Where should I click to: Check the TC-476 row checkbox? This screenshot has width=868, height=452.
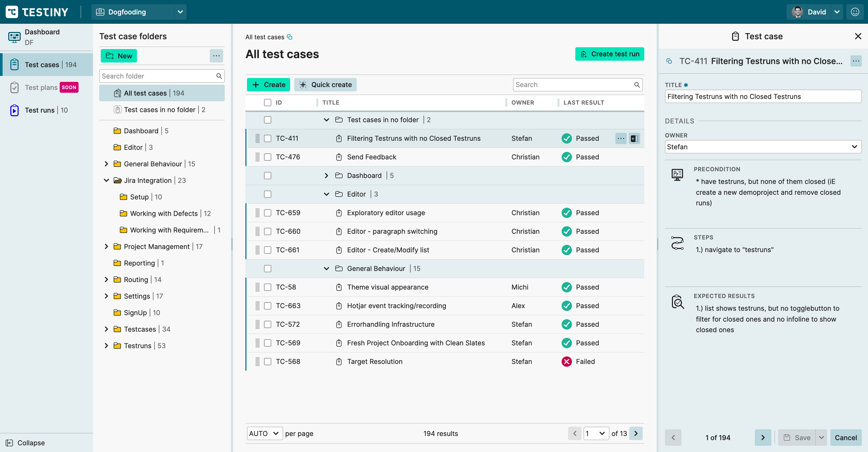(268, 157)
